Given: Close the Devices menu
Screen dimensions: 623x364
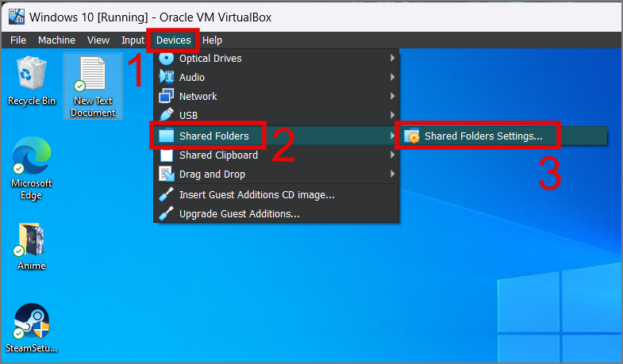Looking at the screenshot, I should point(173,40).
